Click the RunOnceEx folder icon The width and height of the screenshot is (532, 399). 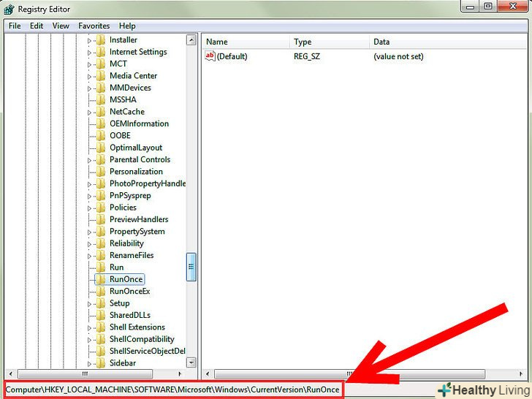(101, 292)
